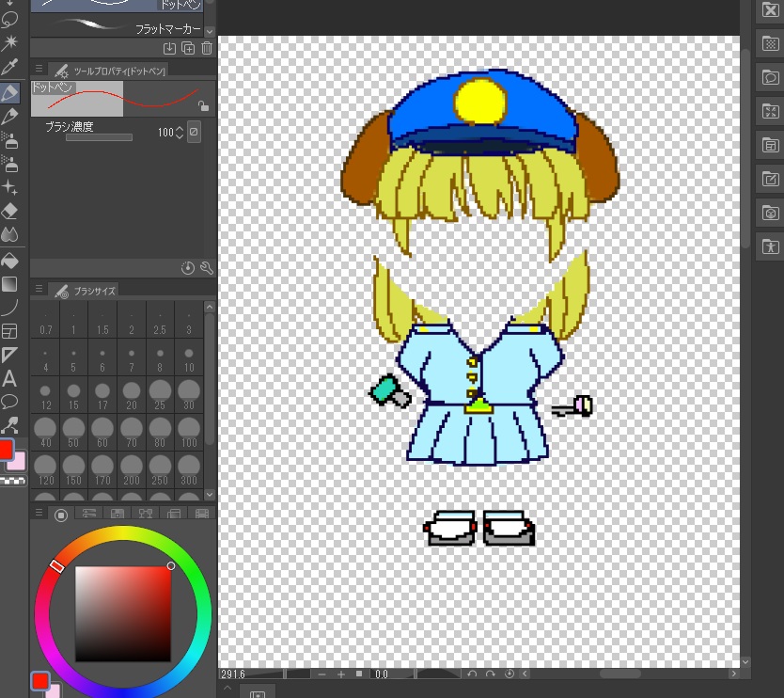Switch to the intermediate color tab
The image size is (784, 698).
click(x=146, y=514)
